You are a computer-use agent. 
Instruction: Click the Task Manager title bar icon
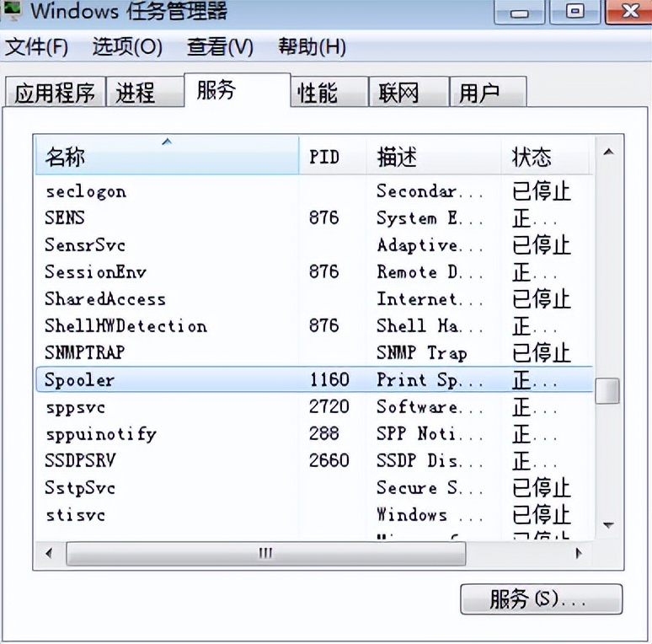pos(11,11)
